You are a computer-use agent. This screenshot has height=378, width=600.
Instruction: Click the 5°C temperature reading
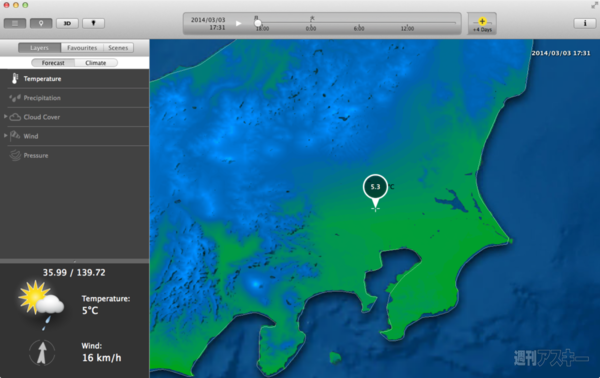point(90,311)
